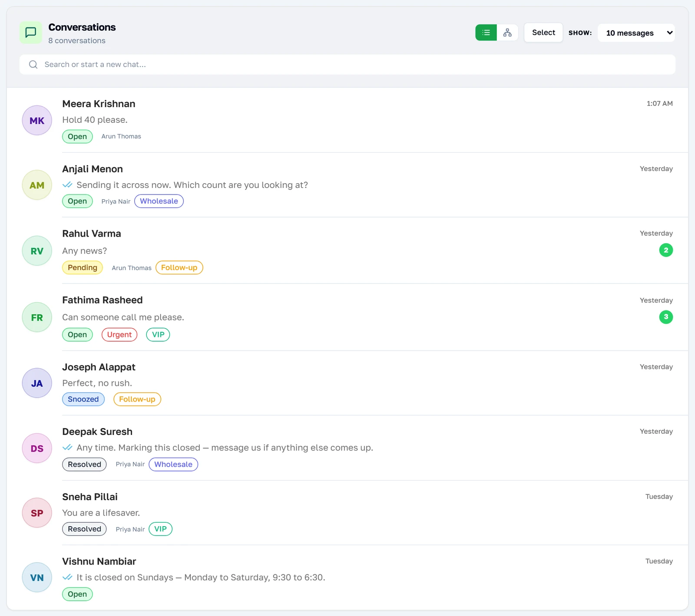
Task: Click the Select button
Action: click(543, 33)
